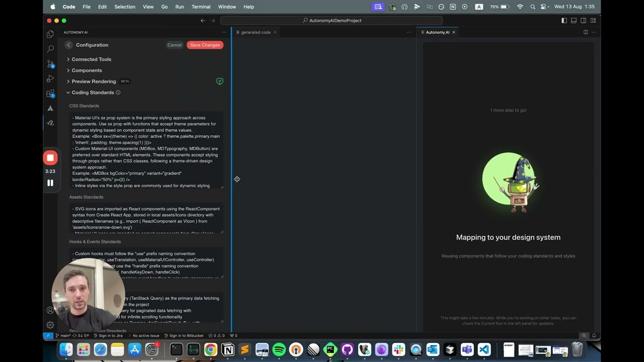Click the Cancel button
The image size is (644, 362).
175,45
